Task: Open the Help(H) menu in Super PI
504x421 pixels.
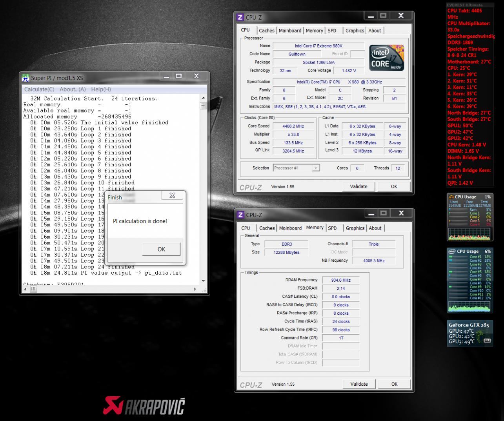Action: click(x=101, y=89)
